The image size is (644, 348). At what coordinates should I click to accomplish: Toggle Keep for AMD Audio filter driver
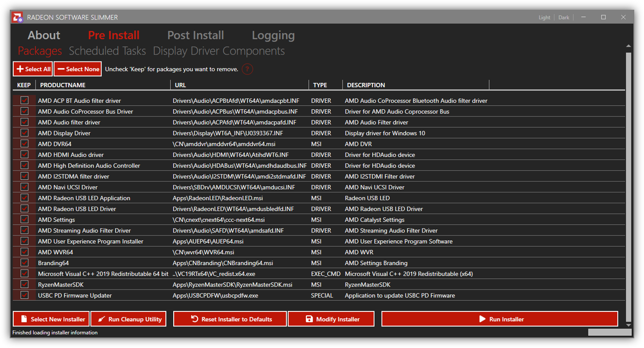click(24, 122)
